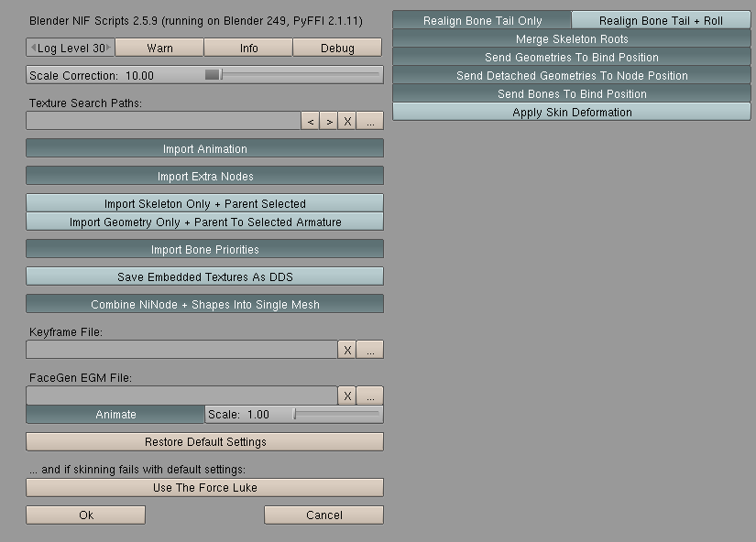Toggle Send Geometries To Bind Position
The height and width of the screenshot is (542, 756).
[572, 57]
